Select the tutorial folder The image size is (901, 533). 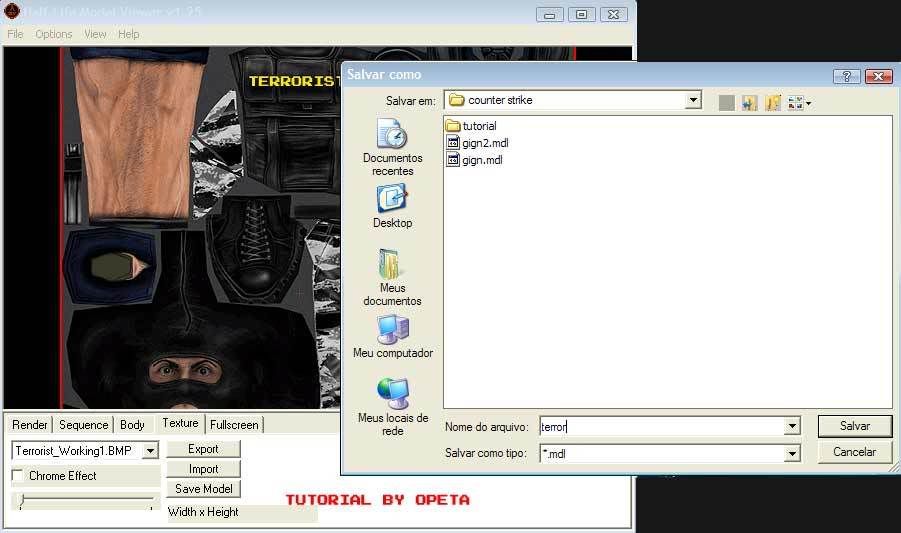coord(471,126)
